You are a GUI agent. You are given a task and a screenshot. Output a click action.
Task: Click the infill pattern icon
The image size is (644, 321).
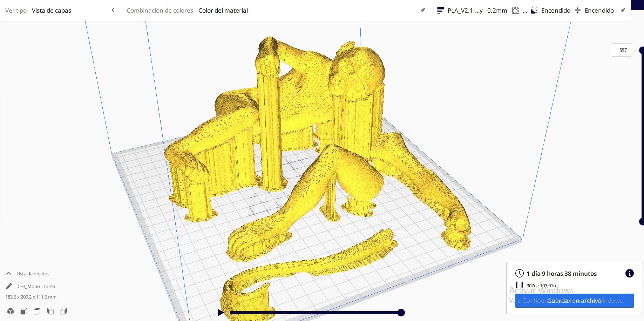pyautogui.click(x=515, y=11)
